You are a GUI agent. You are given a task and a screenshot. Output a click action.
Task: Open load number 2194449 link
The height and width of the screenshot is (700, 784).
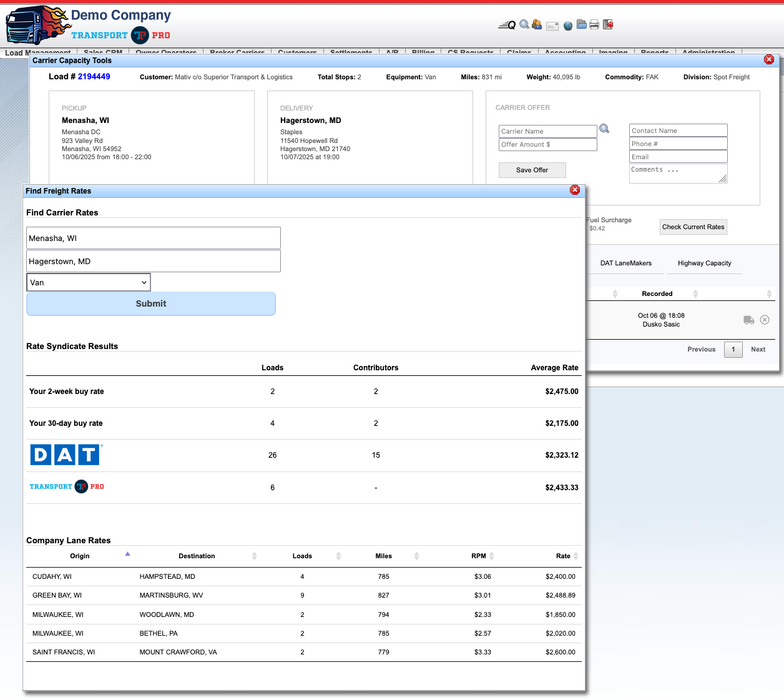click(94, 76)
